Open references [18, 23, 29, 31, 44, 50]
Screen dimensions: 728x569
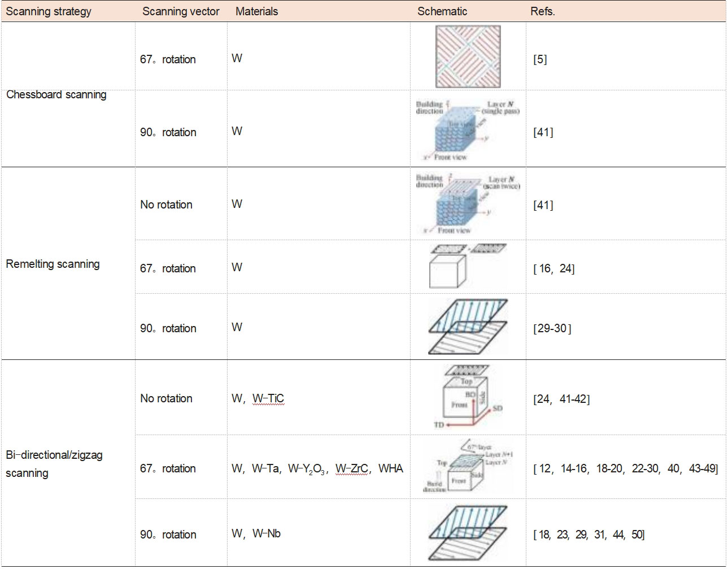588,535
